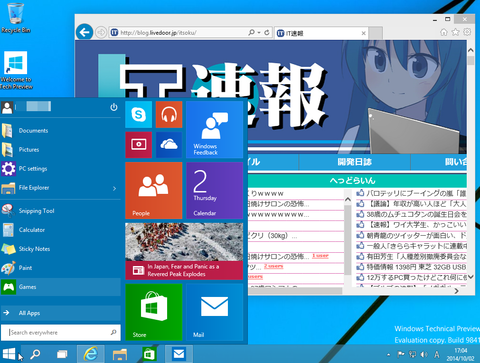Open Task View on the taskbar
The height and width of the screenshot is (363, 480).
(62, 354)
